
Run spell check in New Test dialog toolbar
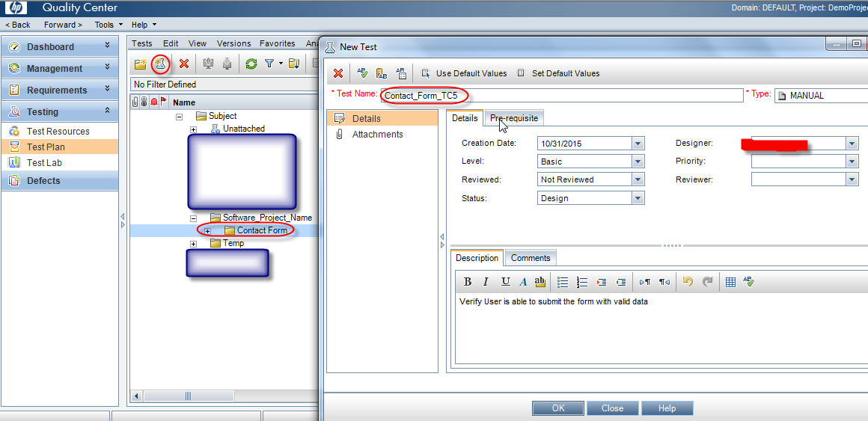click(362, 73)
